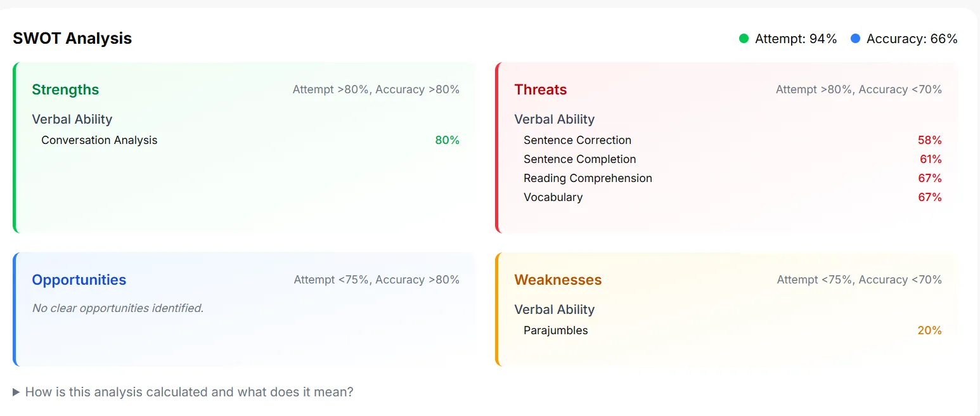Screen dimensions: 980x416
Task: Select the Opportunities card heading
Action: click(x=79, y=280)
